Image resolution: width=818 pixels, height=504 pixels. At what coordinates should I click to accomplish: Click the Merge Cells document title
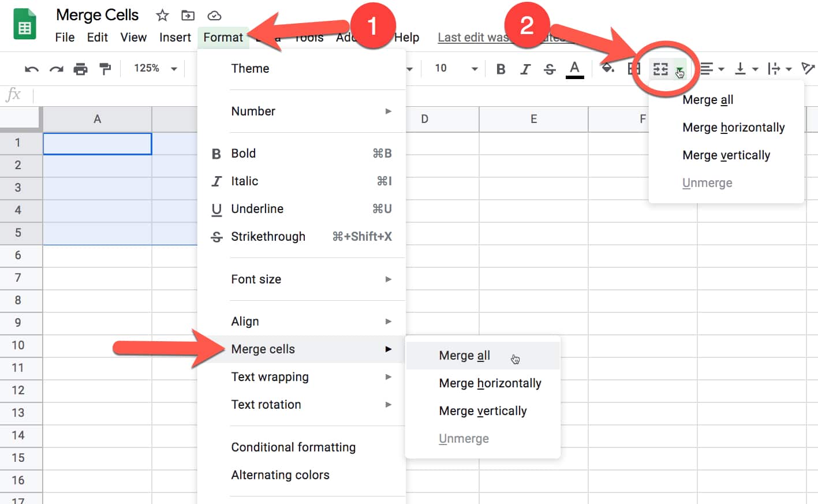(98, 15)
